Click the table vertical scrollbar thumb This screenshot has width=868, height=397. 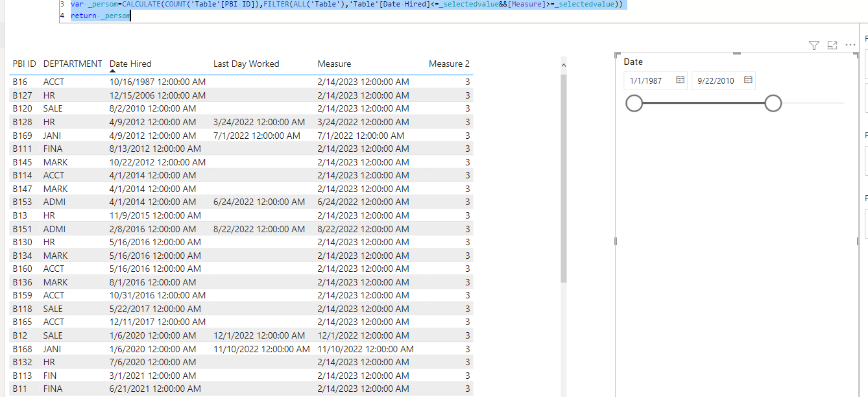tap(563, 178)
